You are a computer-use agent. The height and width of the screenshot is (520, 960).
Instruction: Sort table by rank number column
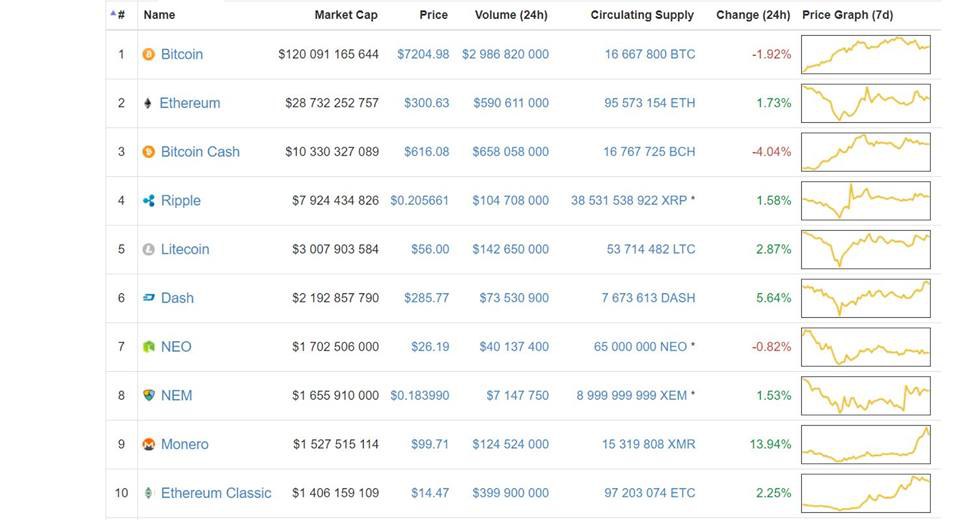118,15
